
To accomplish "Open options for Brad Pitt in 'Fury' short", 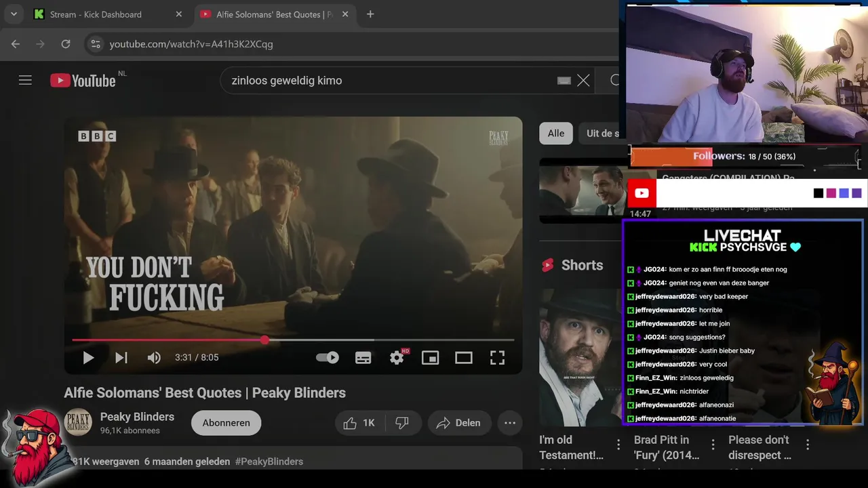I will (713, 445).
